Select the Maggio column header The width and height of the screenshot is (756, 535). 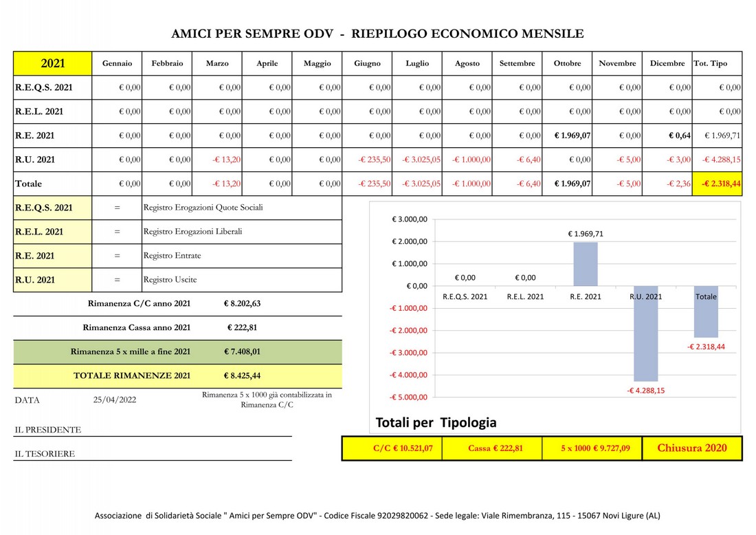tap(318, 63)
